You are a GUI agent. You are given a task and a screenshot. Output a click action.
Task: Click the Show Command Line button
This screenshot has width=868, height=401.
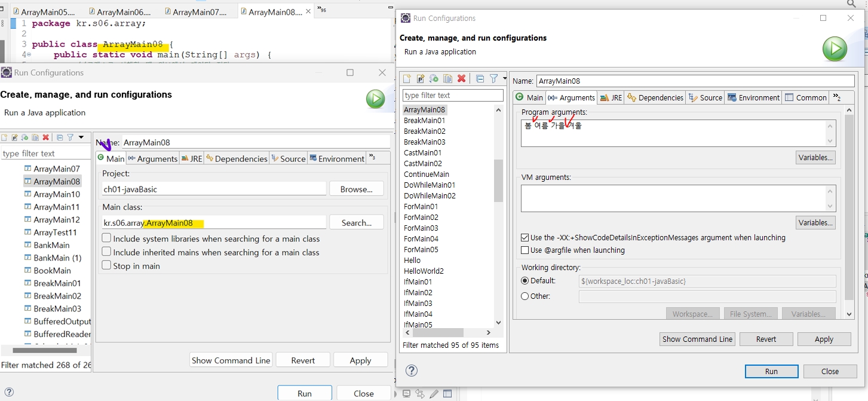tap(697, 339)
